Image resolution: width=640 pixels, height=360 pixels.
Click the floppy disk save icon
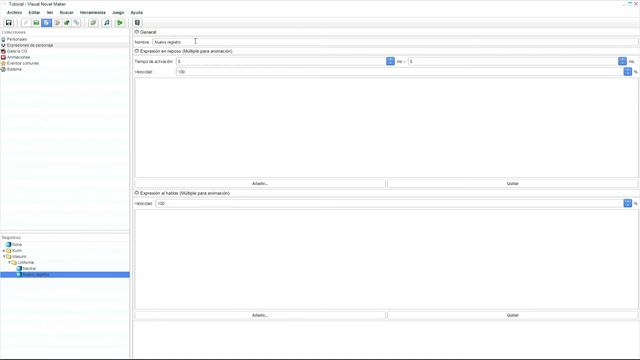9,23
